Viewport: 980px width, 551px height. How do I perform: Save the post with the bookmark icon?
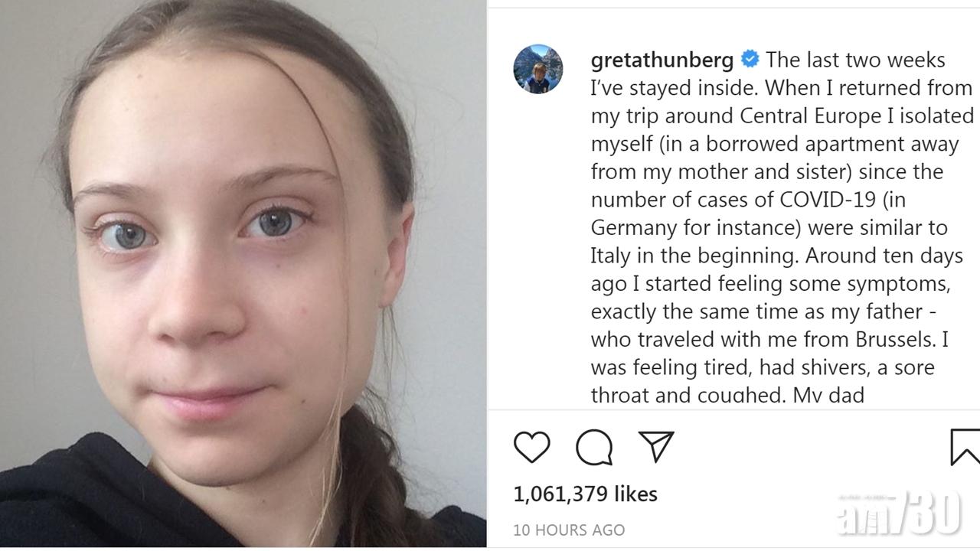[965, 447]
